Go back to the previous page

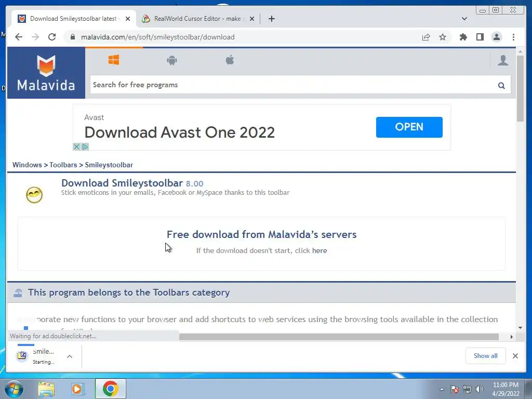click(x=19, y=37)
